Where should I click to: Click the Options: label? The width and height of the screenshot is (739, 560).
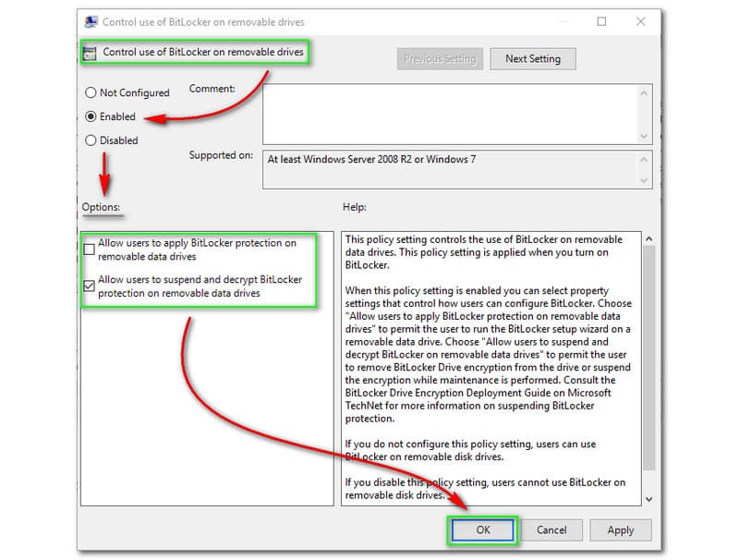[101, 207]
